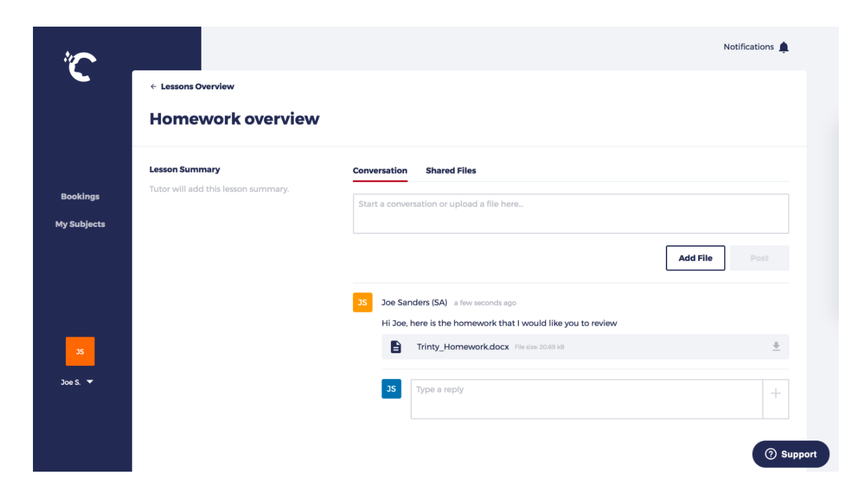
Task: Open the Support help widget
Action: coord(790,454)
